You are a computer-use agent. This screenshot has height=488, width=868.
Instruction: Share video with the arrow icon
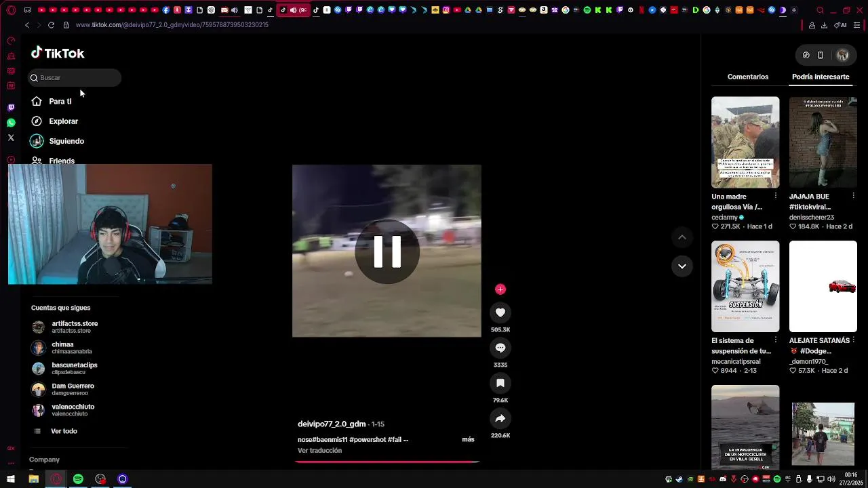coord(500,418)
